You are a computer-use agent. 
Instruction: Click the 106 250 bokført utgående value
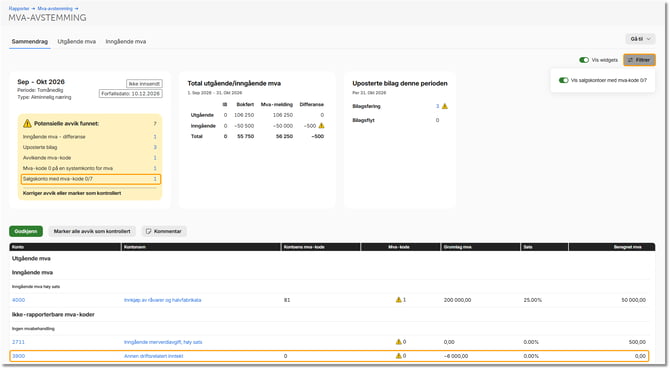[244, 115]
